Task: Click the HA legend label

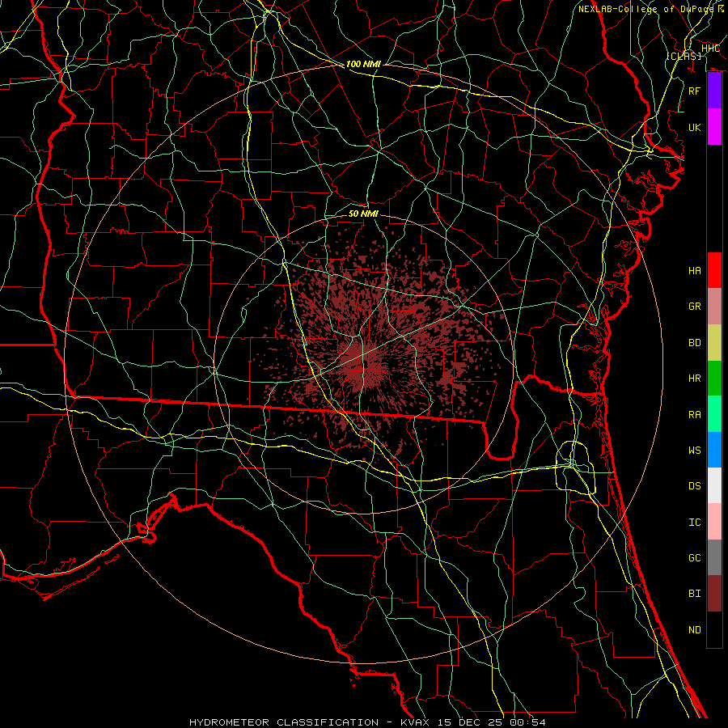Action: (x=695, y=271)
